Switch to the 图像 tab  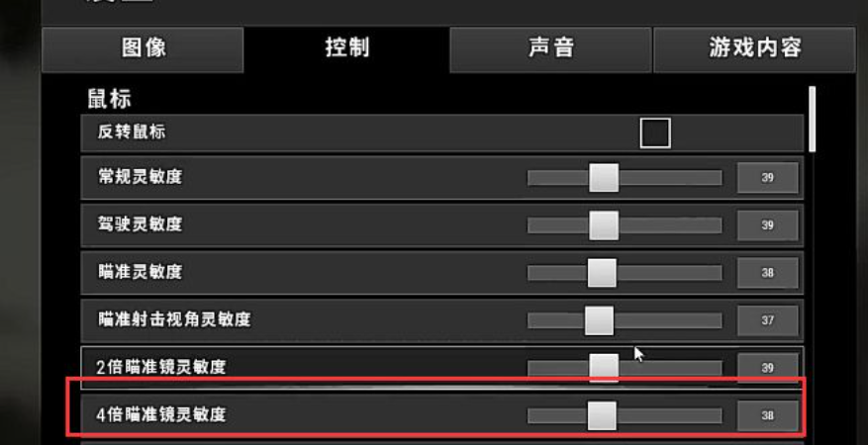point(143,49)
